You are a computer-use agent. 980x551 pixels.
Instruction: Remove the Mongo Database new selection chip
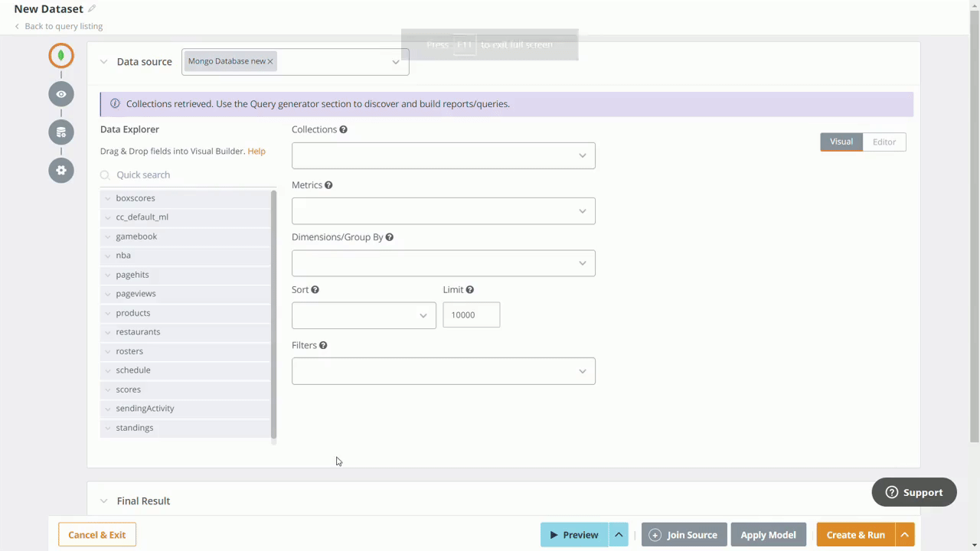[x=269, y=60]
